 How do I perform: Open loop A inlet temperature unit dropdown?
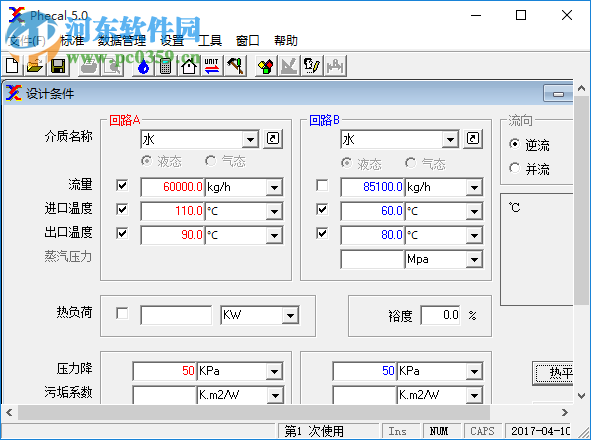(274, 212)
